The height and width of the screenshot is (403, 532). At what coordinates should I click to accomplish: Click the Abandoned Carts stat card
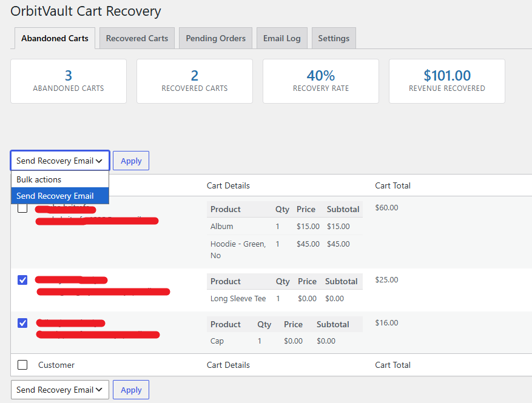coord(69,81)
